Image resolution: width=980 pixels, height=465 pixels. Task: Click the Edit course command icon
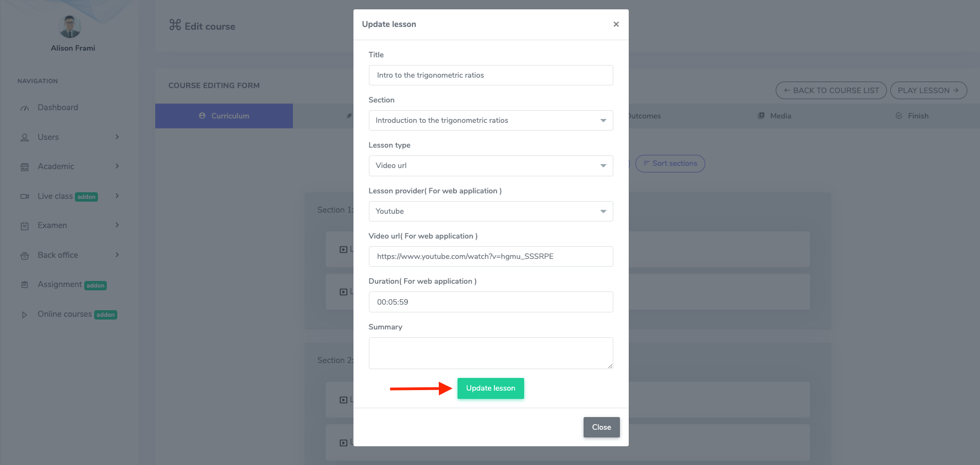[174, 25]
